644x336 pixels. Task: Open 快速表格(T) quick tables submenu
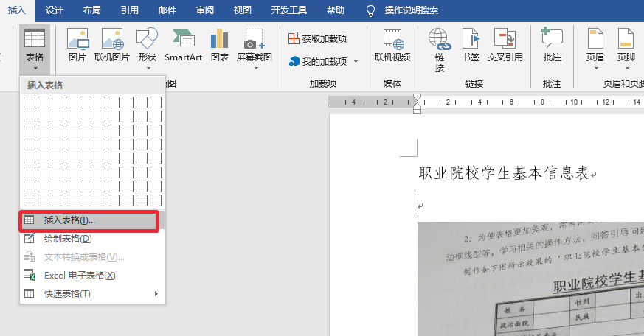pos(92,294)
